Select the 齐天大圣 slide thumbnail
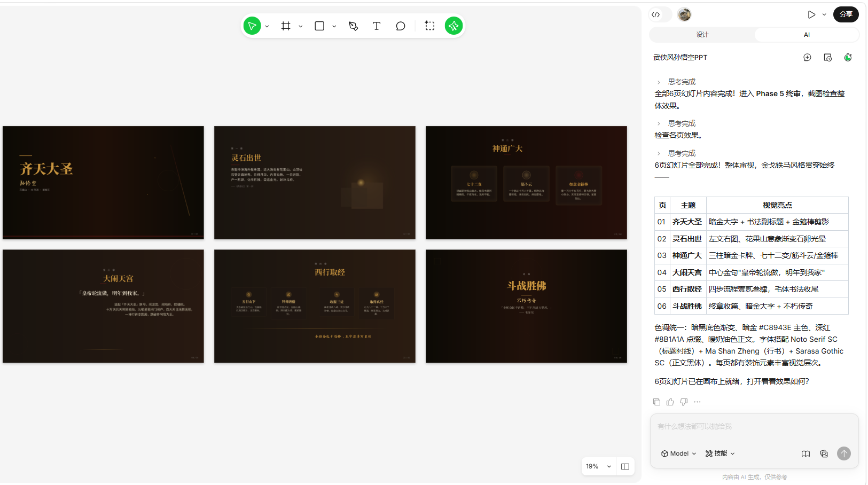868x485 pixels. (103, 183)
